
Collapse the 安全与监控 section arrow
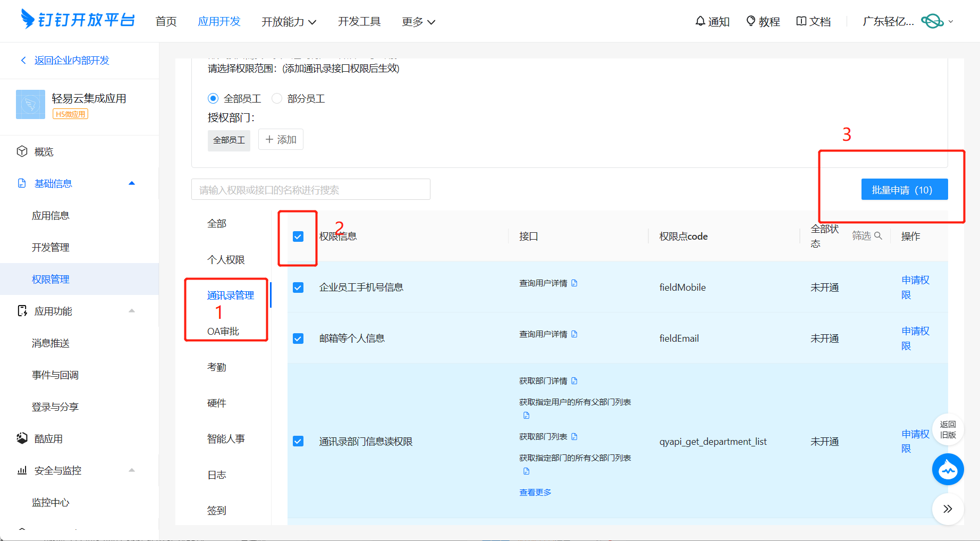click(x=132, y=470)
